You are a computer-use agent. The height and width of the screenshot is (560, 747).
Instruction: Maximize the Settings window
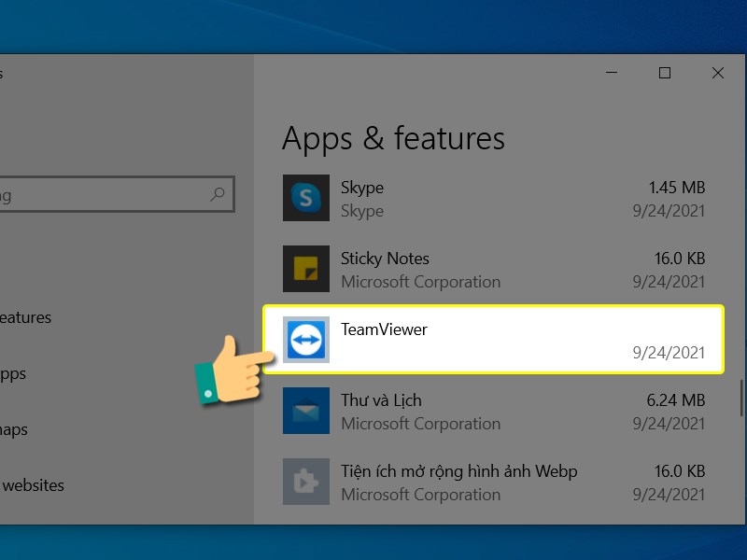click(x=664, y=73)
